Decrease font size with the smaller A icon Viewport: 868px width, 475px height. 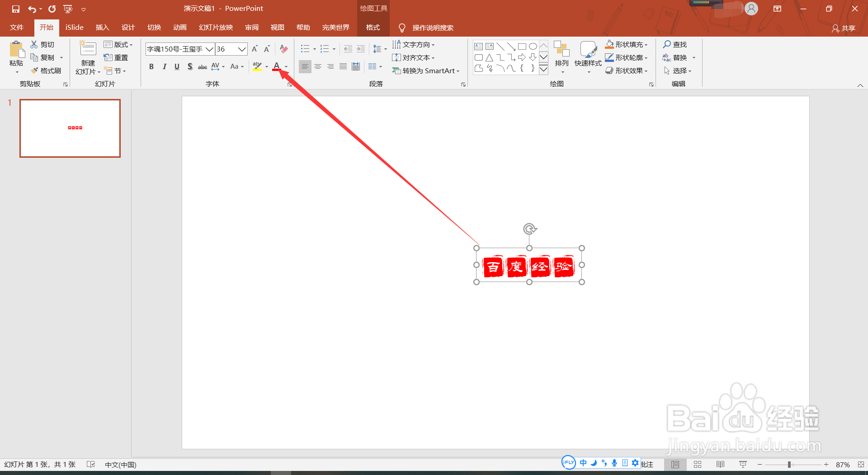267,49
